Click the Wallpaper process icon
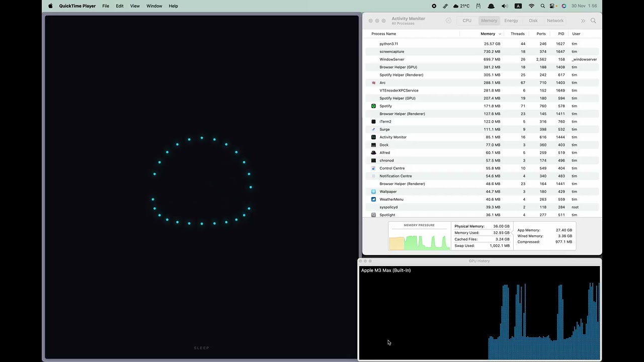The width and height of the screenshot is (644, 362). (373, 192)
